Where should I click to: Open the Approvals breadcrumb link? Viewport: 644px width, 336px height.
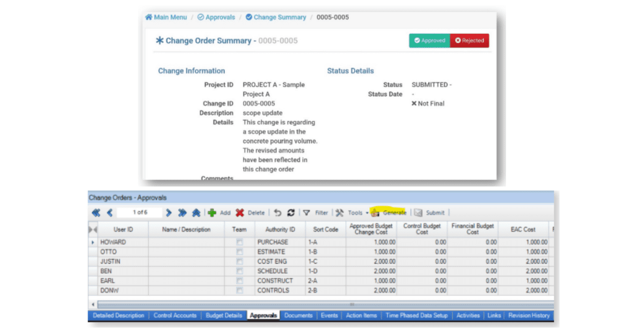[x=221, y=17]
